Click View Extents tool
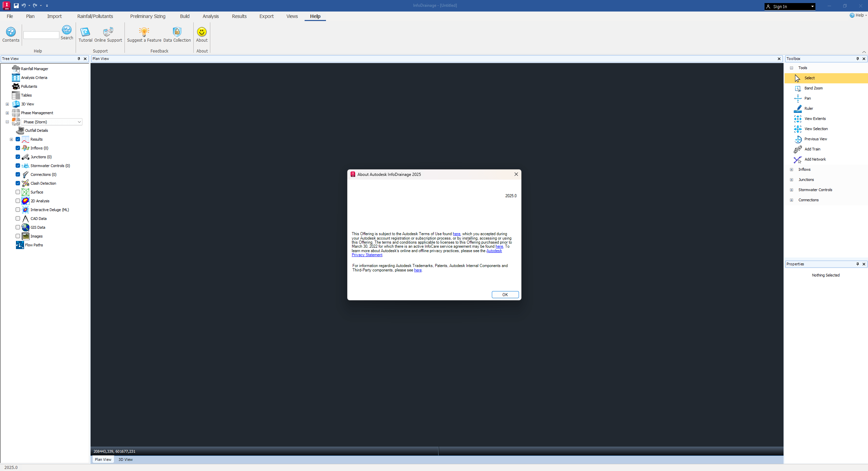868x471 pixels. [815, 119]
